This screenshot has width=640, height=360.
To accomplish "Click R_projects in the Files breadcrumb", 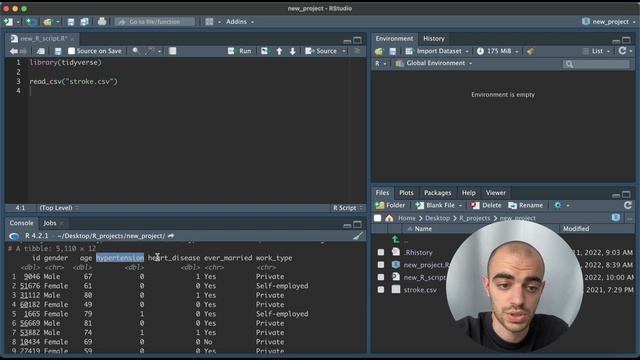I will [474, 218].
